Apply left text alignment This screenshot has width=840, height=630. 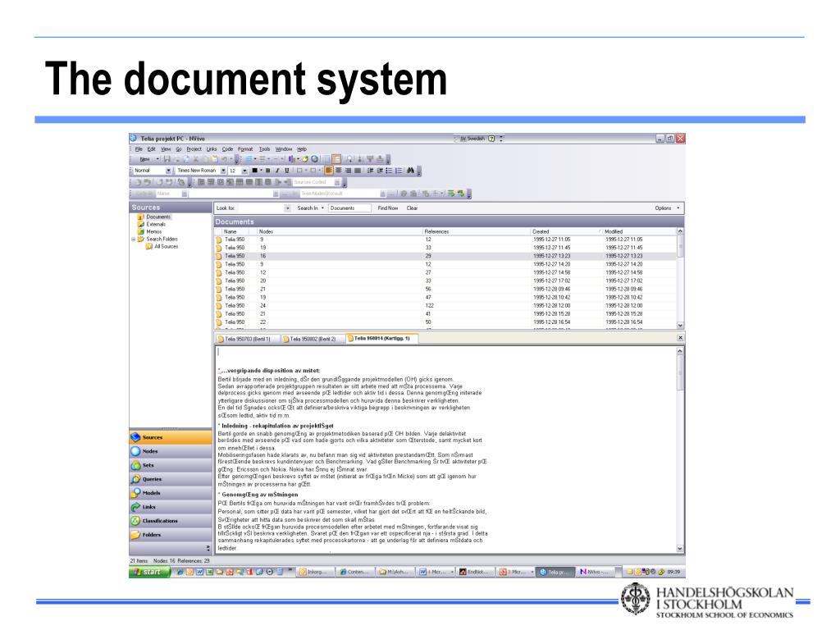(329, 171)
